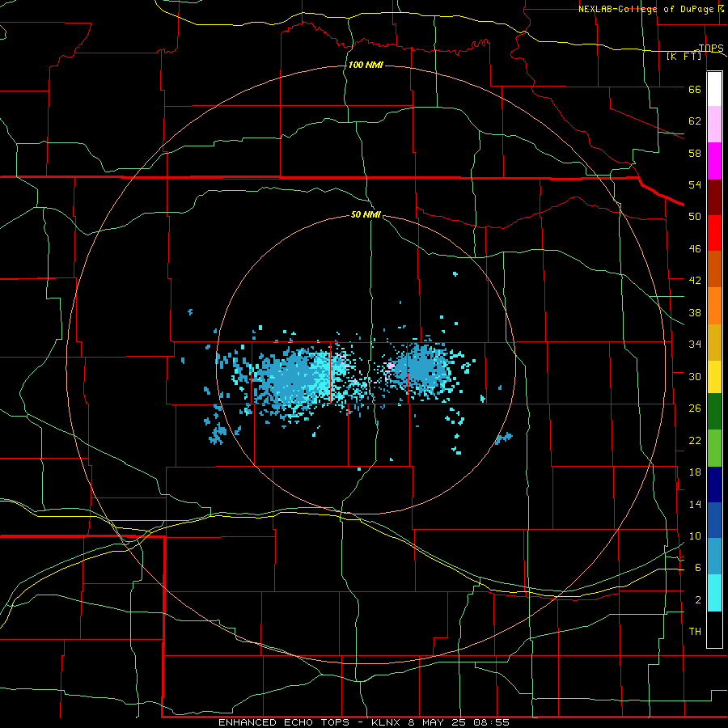Click the "ENHANCED ECHO TOPS" product title
Screen dimensions: 728x728
pos(284,722)
